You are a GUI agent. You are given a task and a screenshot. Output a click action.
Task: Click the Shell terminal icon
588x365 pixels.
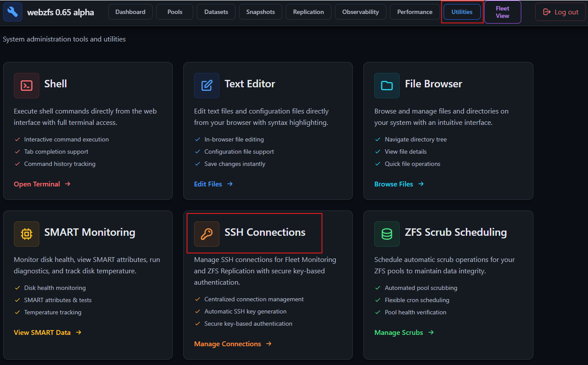(x=27, y=86)
